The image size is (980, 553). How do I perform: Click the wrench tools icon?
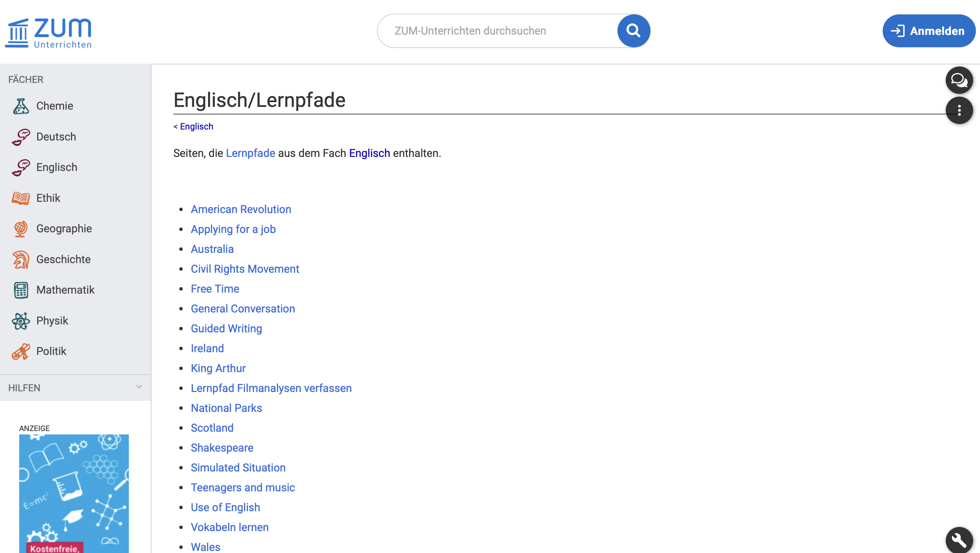pyautogui.click(x=959, y=540)
